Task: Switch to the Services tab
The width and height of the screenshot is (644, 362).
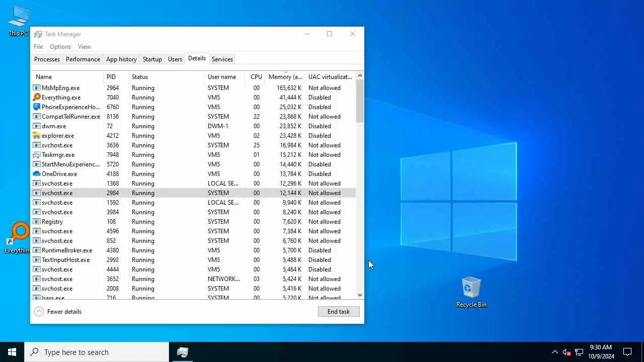Action: 222,59
